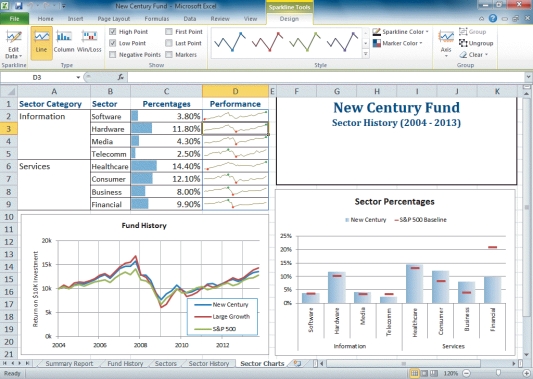Screen dimensions: 533x379
Task: Select column D header
Action: point(235,91)
